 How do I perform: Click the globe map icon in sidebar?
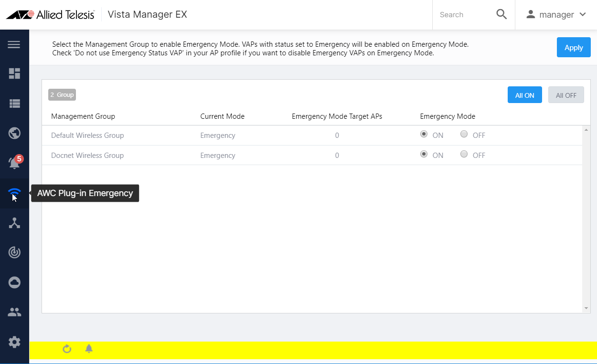click(14, 133)
